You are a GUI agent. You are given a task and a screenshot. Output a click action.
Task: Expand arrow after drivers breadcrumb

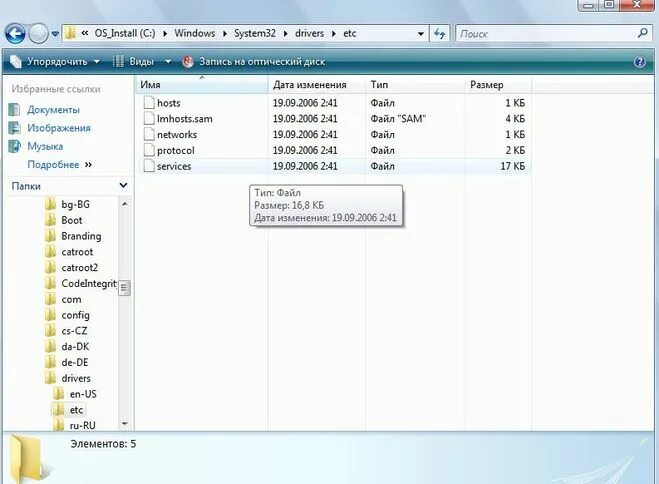tap(334, 34)
